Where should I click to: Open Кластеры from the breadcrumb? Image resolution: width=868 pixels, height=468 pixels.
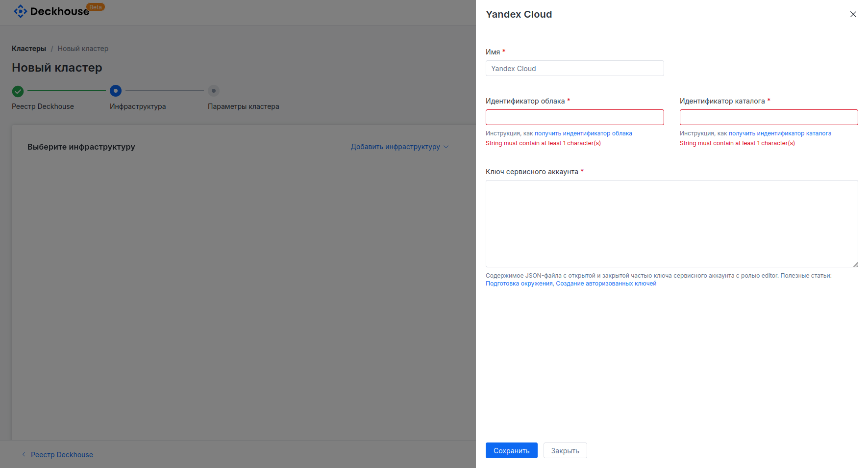(28, 48)
